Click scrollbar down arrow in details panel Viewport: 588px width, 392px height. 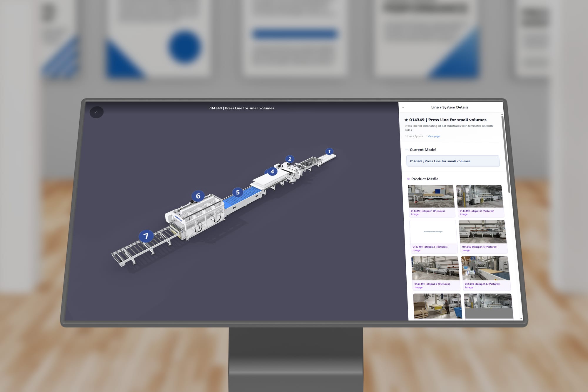pos(521,318)
